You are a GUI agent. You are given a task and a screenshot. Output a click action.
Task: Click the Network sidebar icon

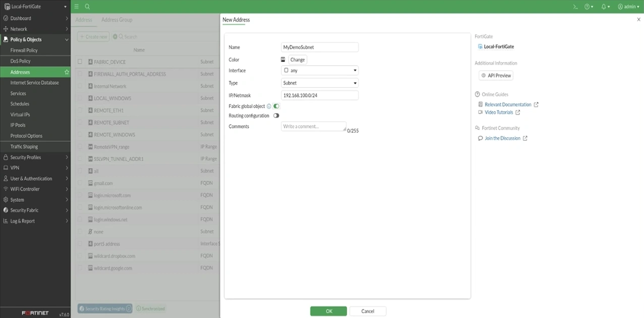6,29
